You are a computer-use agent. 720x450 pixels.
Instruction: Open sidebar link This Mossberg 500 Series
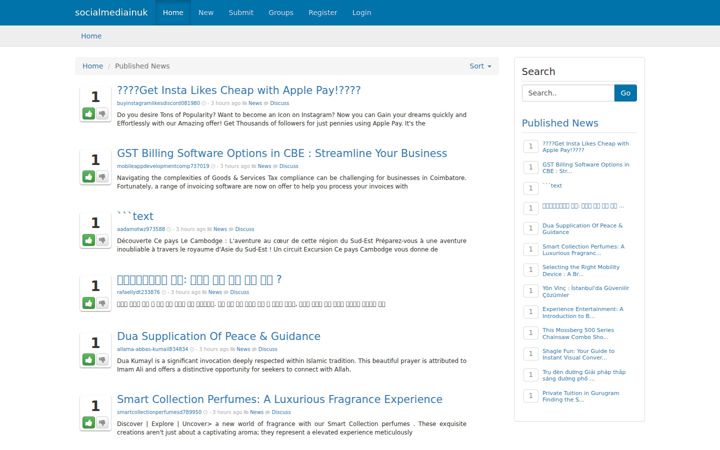(x=578, y=333)
